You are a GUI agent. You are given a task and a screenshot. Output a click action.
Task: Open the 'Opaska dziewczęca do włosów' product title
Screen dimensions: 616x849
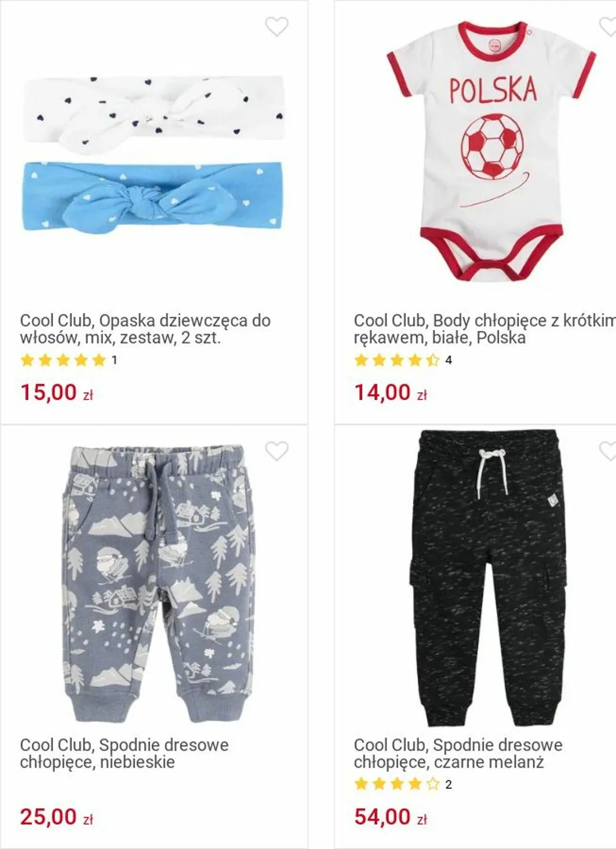[145, 329]
